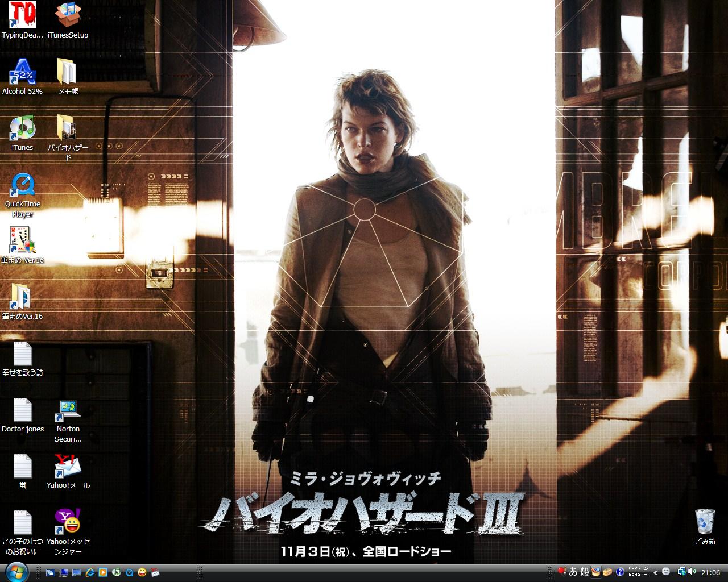Launch the iTunesSetup installer icon
Viewport: 728px width, 582px height.
(x=68, y=20)
